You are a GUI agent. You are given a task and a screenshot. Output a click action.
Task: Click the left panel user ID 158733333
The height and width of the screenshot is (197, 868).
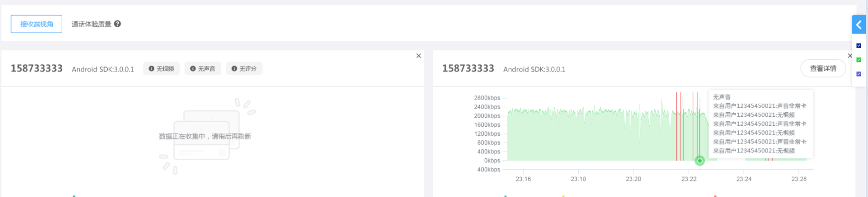[x=37, y=69]
